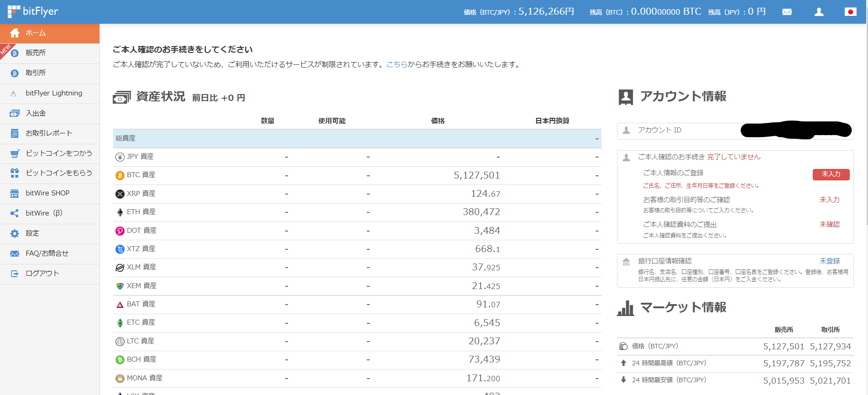Open お取引レポート in sidebar
868x395 pixels.
50,133
